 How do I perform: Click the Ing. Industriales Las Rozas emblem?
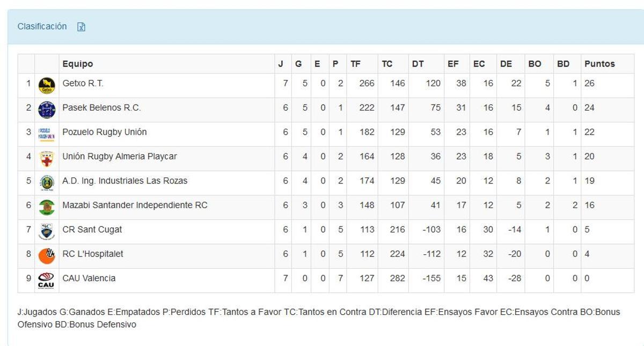[x=47, y=181]
